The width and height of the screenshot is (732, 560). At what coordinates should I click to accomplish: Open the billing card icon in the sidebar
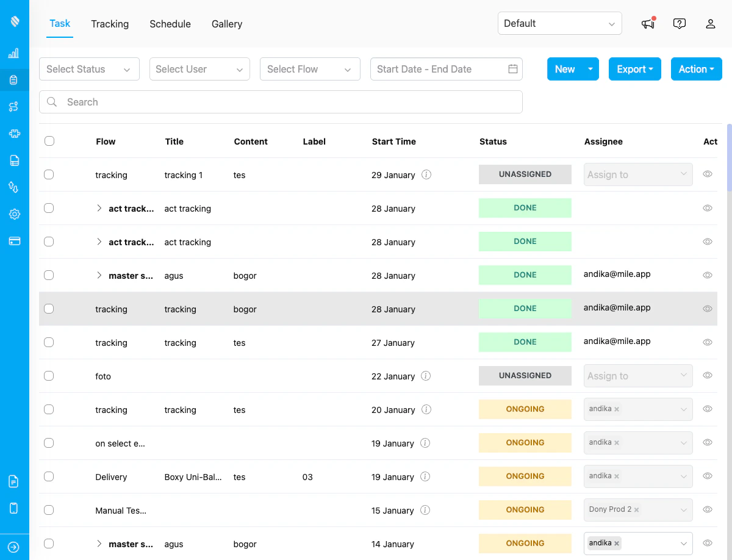[13, 240]
